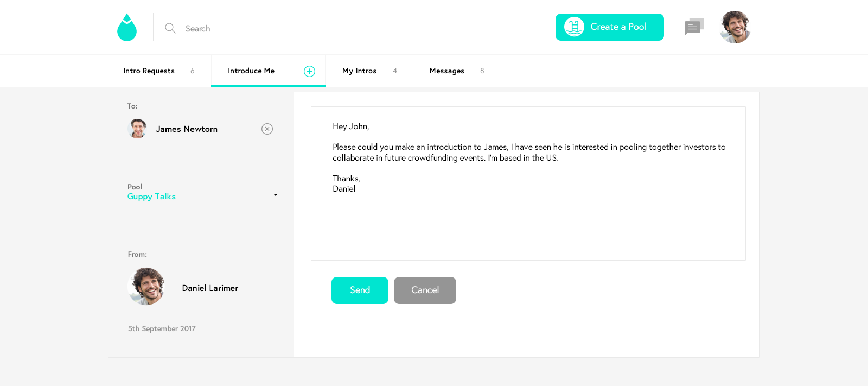Click inside the message text area
The width and height of the screenshot is (868, 386).
(x=528, y=183)
